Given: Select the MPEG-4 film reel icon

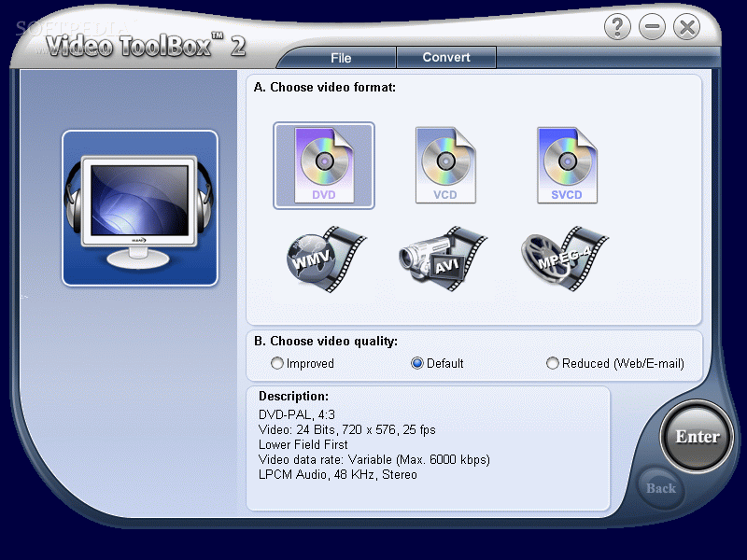Looking at the screenshot, I should click(565, 259).
